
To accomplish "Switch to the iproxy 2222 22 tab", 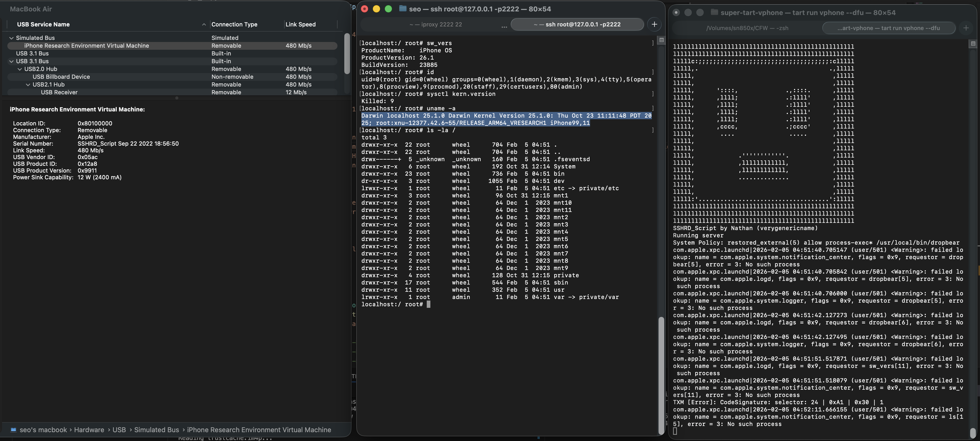I will [436, 24].
